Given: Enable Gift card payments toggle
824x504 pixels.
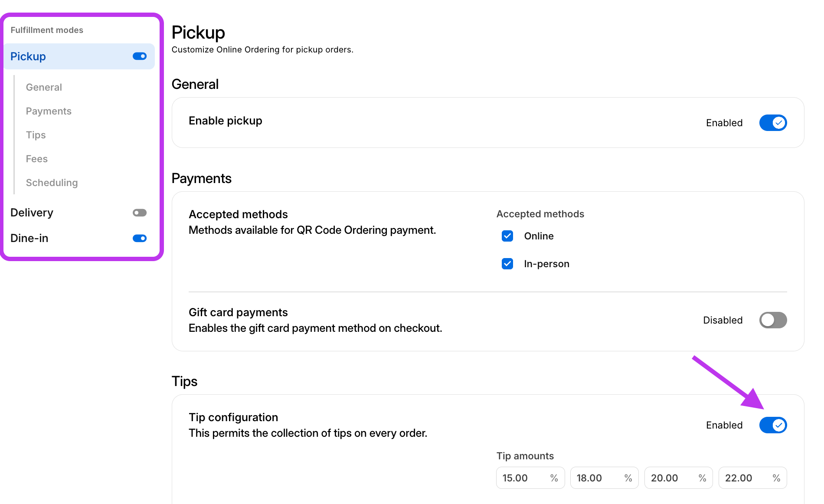Looking at the screenshot, I should pos(773,320).
